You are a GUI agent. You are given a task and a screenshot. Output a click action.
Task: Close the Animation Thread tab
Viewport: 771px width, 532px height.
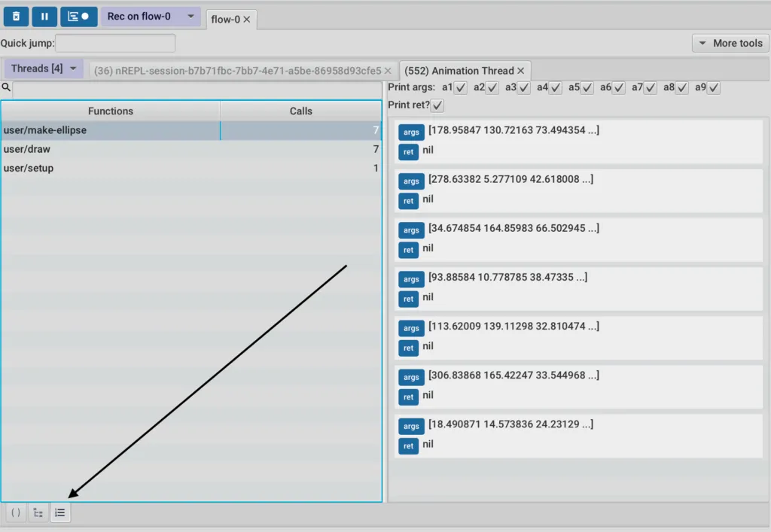click(x=521, y=71)
